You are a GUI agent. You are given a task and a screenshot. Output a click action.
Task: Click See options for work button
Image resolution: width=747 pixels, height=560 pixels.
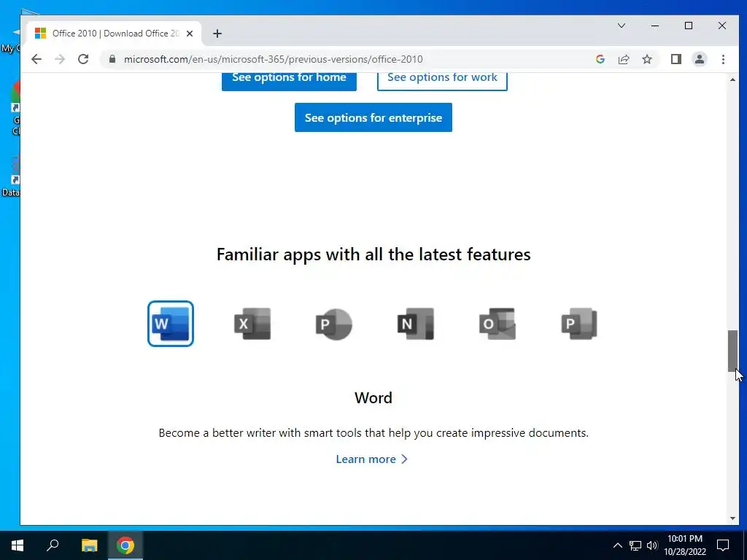[442, 80]
